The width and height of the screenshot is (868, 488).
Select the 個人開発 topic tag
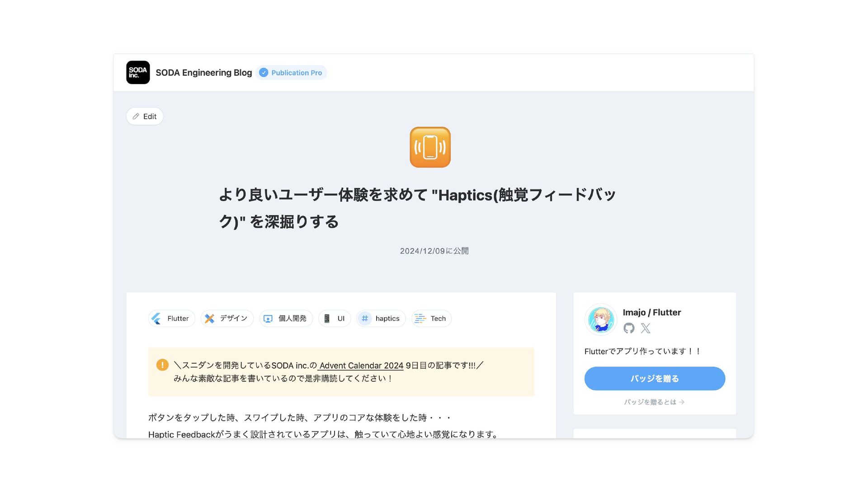[286, 319]
